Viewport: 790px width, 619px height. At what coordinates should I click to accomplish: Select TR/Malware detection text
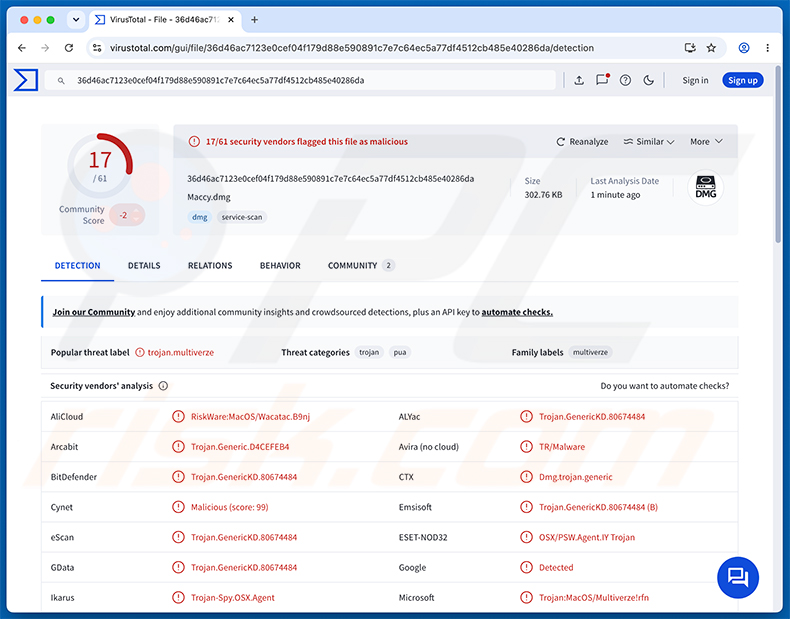[562, 447]
